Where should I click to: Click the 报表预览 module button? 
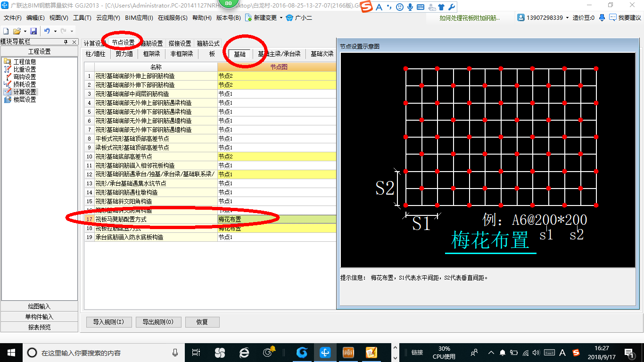click(x=39, y=327)
